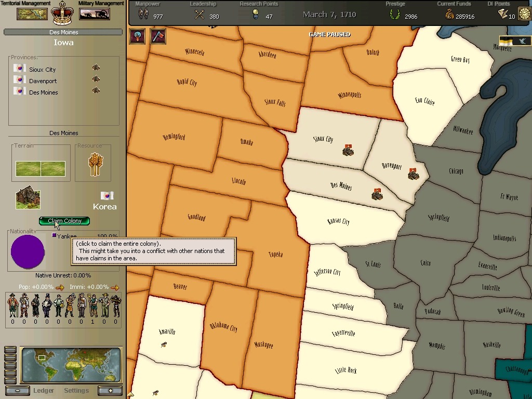Screen dimensions: 532x399
Task: Open the clock icon in top bar
Action: (525, 14)
